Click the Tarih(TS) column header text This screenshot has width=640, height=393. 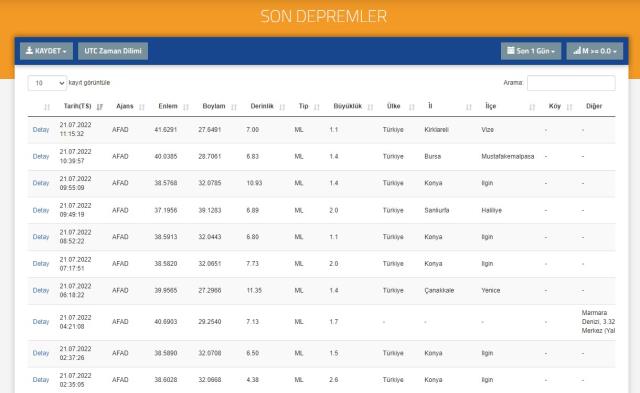78,106
